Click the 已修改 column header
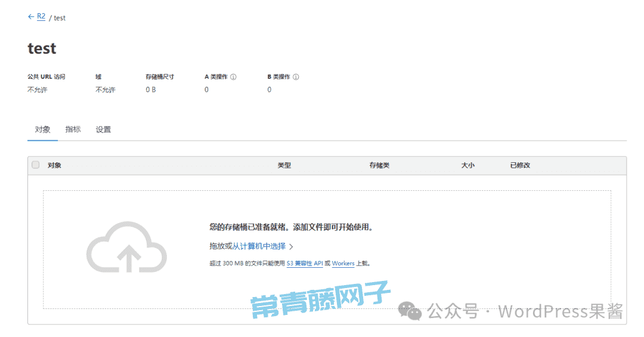Image resolution: width=644 pixels, height=337 pixels. [x=520, y=165]
